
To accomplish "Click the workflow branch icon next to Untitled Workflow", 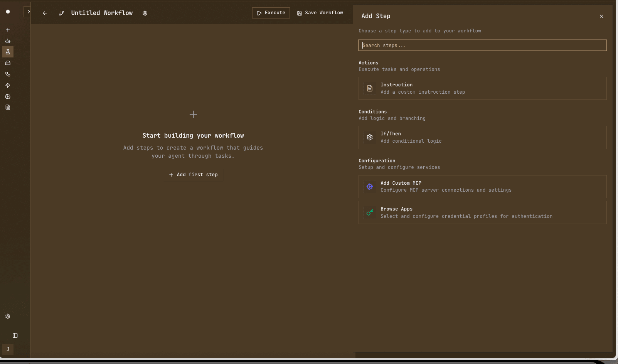I will coord(61,13).
